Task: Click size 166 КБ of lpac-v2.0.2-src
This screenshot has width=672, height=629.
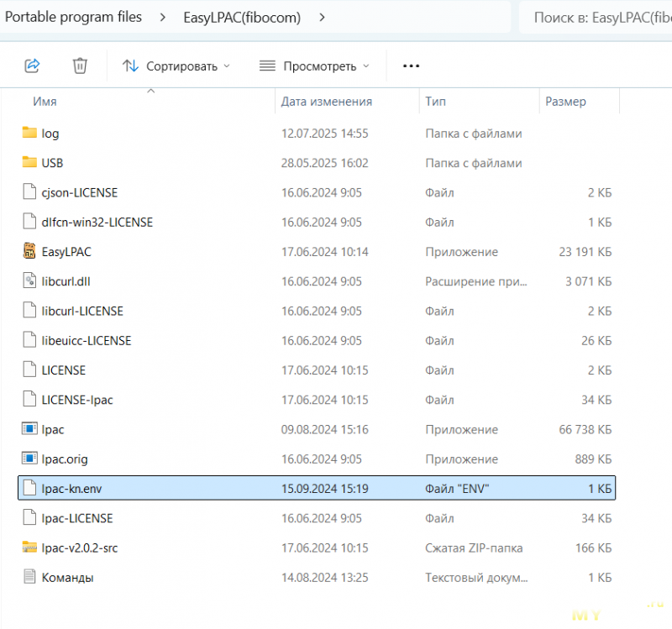Action: click(593, 548)
